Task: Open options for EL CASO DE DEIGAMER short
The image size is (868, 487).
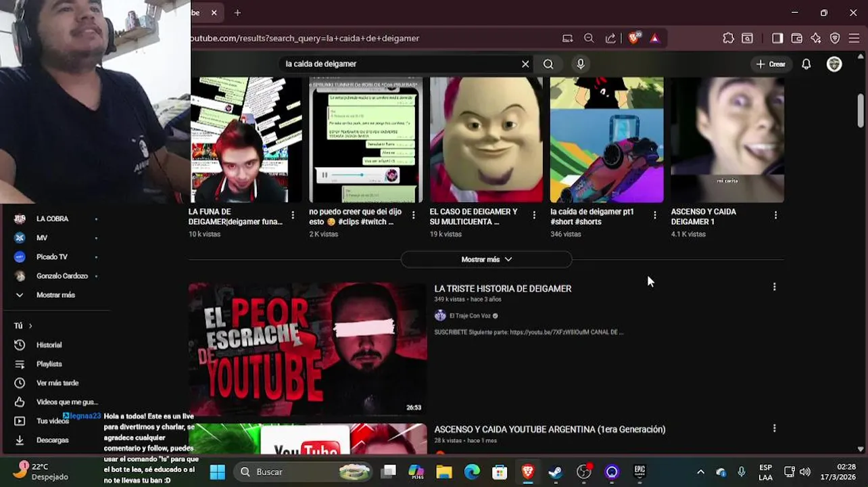Action: tap(534, 215)
